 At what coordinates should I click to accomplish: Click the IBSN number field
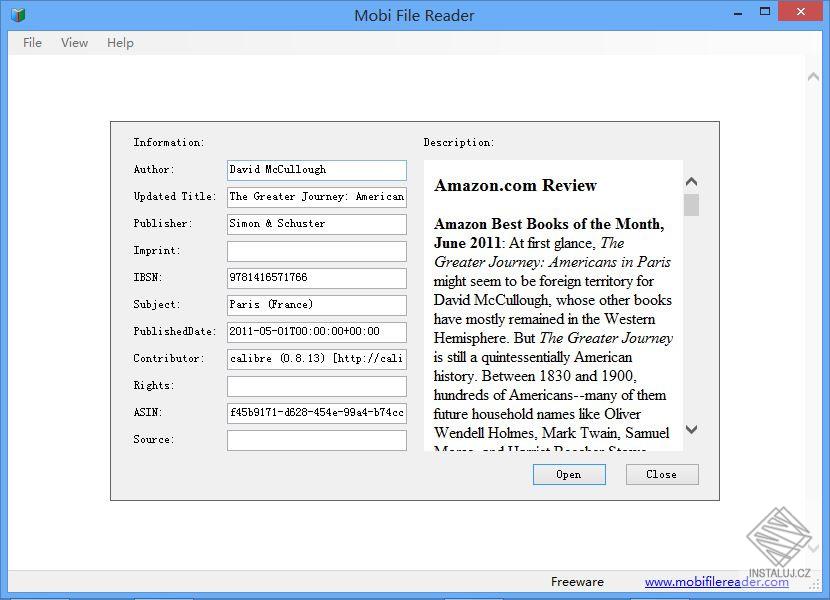(x=317, y=278)
